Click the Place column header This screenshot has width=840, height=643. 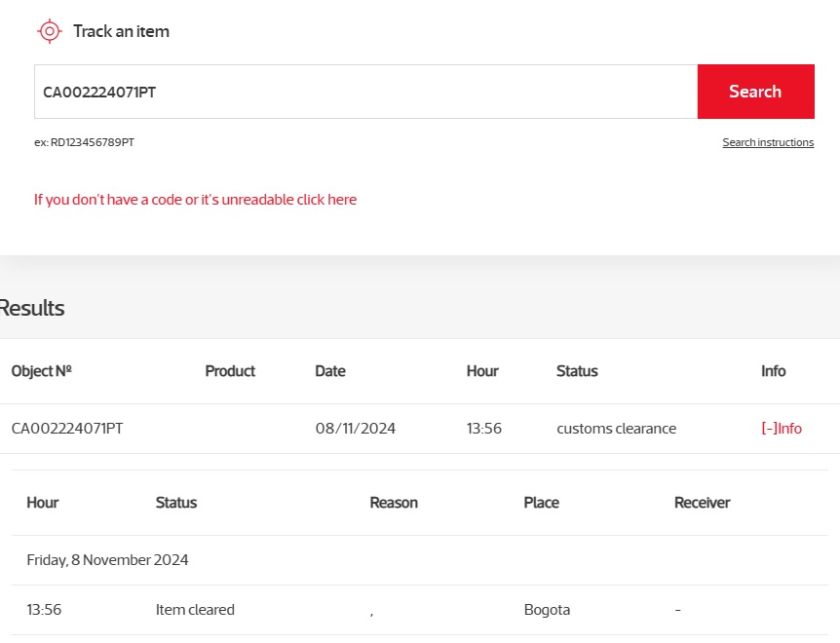pyautogui.click(x=541, y=503)
